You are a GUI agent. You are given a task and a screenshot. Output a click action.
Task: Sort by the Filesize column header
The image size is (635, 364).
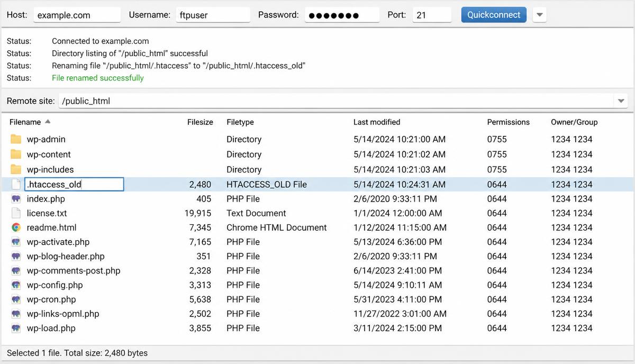200,122
